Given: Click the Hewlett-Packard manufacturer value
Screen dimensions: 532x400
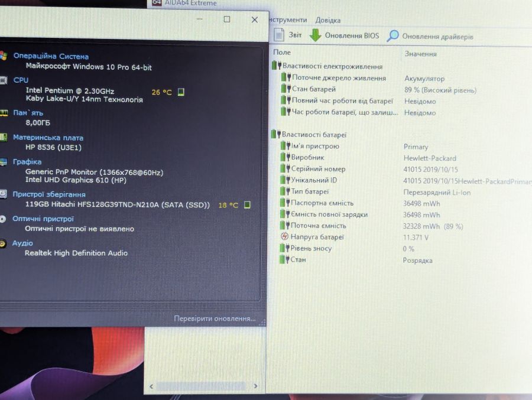Looking at the screenshot, I should click(x=430, y=158).
